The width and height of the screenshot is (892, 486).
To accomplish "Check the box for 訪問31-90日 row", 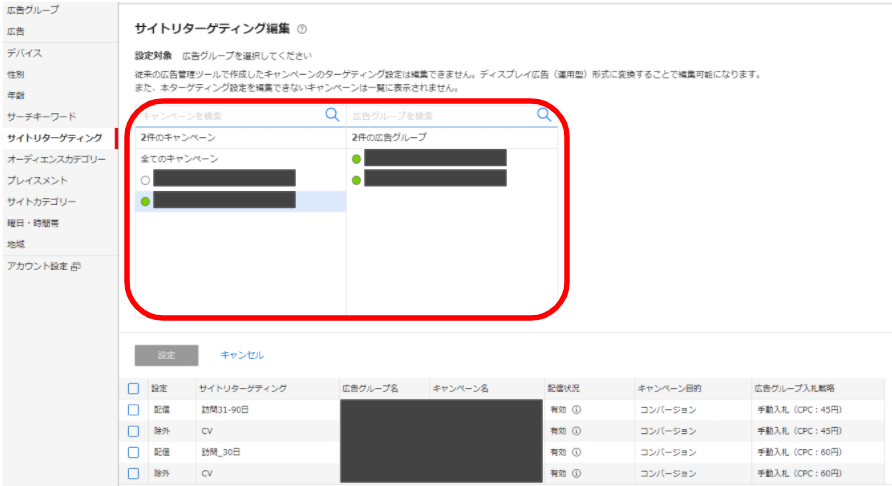I will [134, 409].
